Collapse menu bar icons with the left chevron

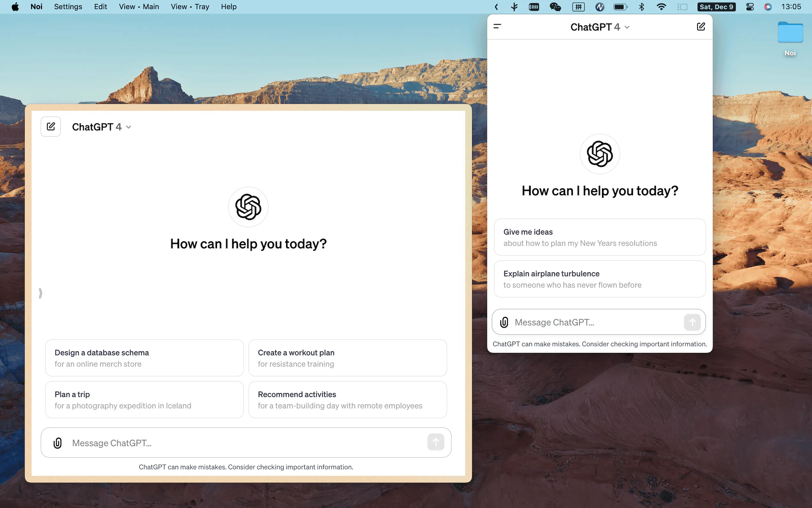pos(496,7)
